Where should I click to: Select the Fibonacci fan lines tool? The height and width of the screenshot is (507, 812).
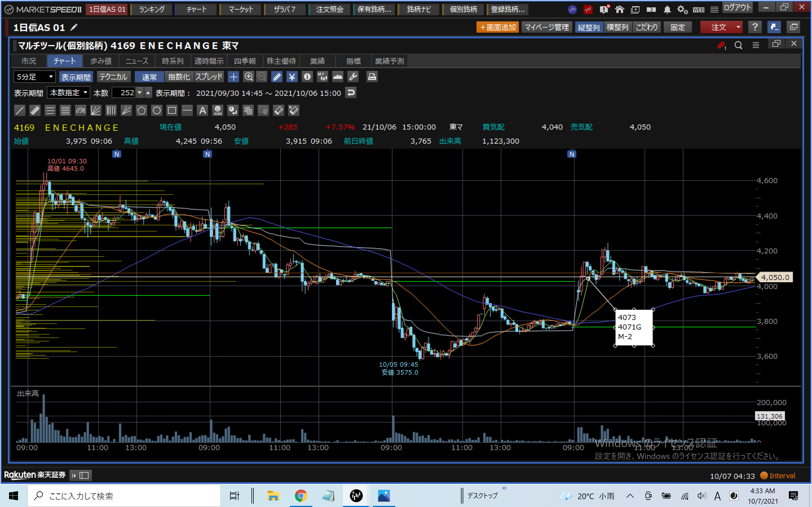point(96,110)
